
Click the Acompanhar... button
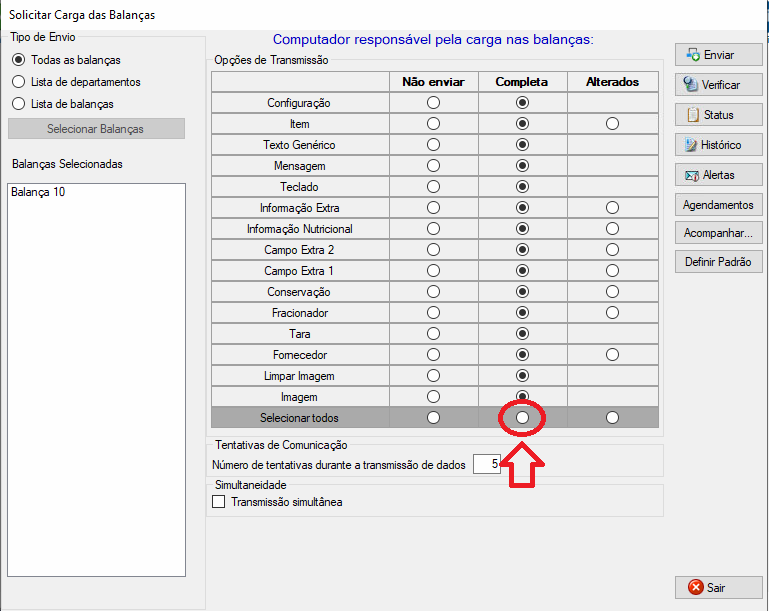pyautogui.click(x=718, y=234)
